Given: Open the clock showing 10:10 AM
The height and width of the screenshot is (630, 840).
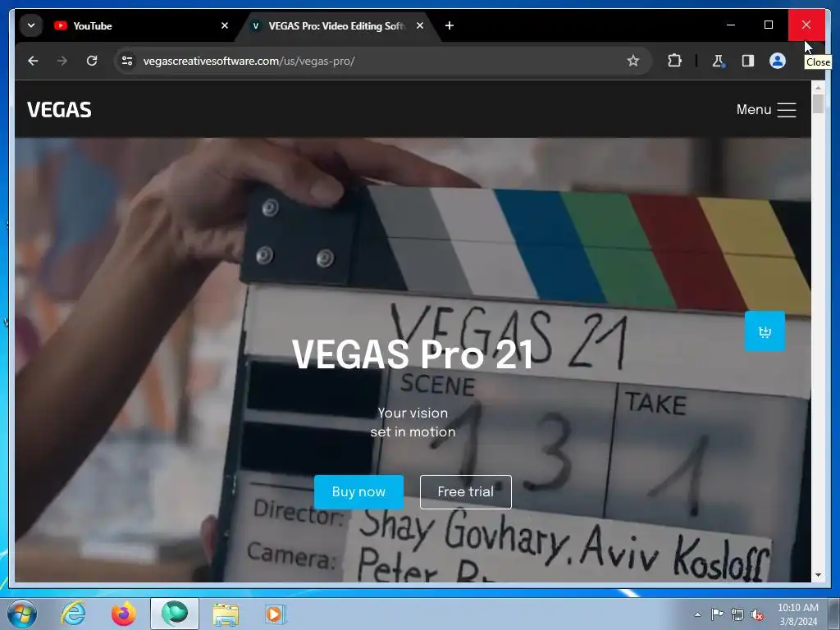Looking at the screenshot, I should point(797,614).
